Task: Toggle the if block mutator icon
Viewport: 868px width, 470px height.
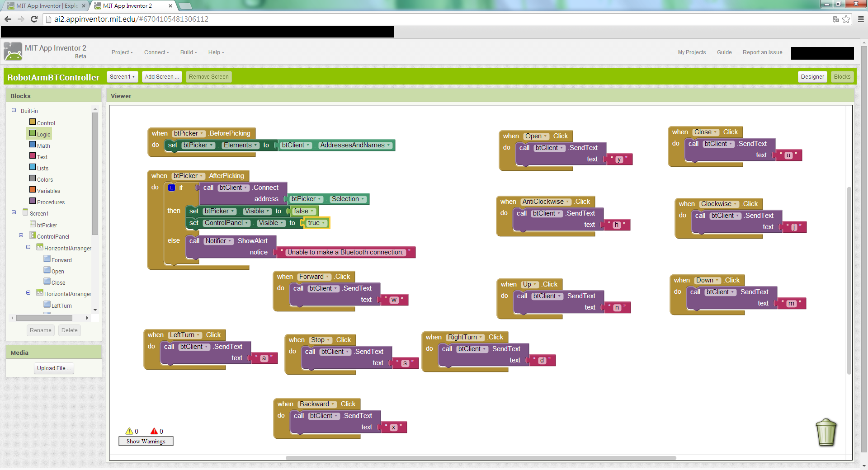Action: [x=172, y=188]
